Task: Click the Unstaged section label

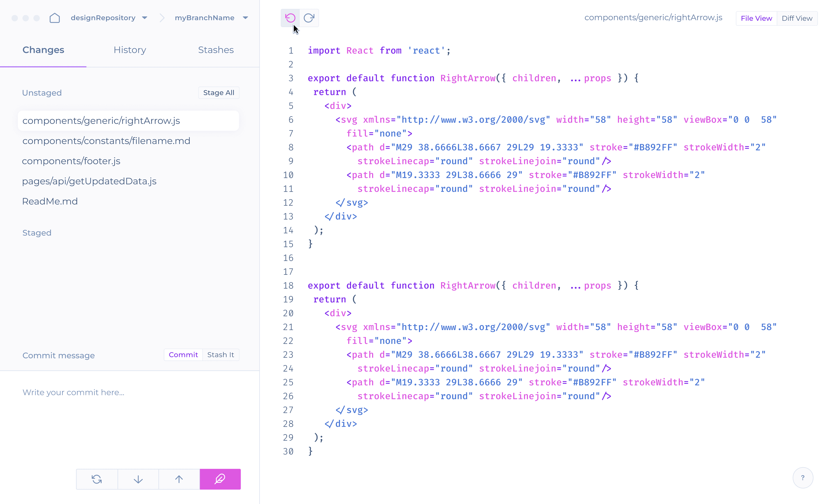Action: (x=42, y=93)
